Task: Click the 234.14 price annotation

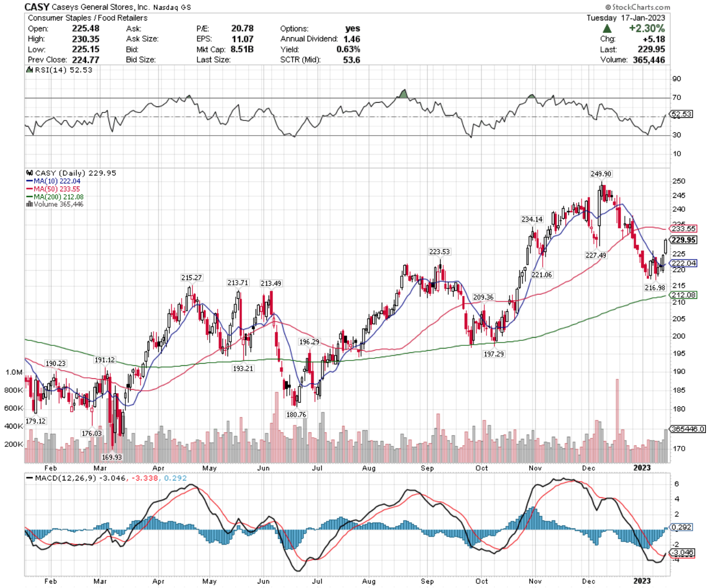Action: coord(532,219)
